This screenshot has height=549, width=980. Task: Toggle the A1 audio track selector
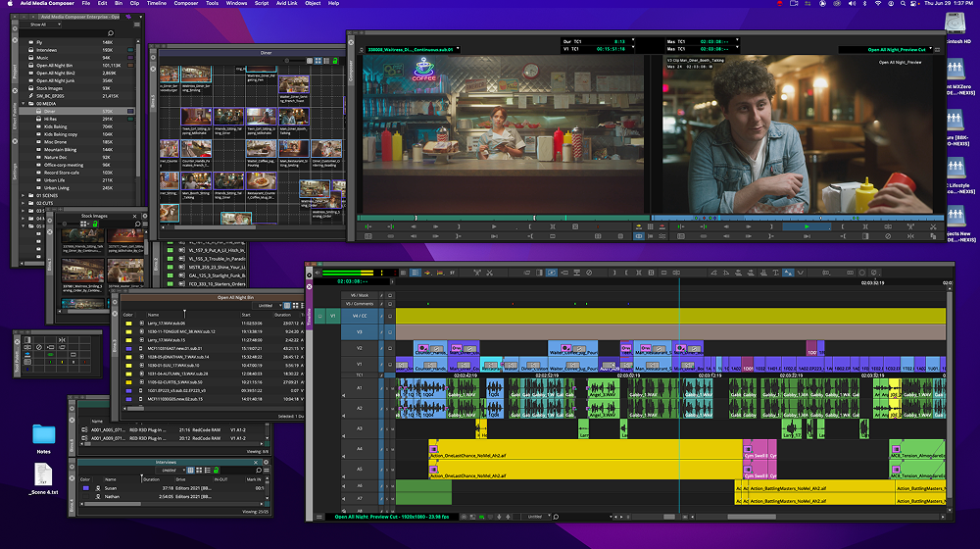tap(360, 387)
